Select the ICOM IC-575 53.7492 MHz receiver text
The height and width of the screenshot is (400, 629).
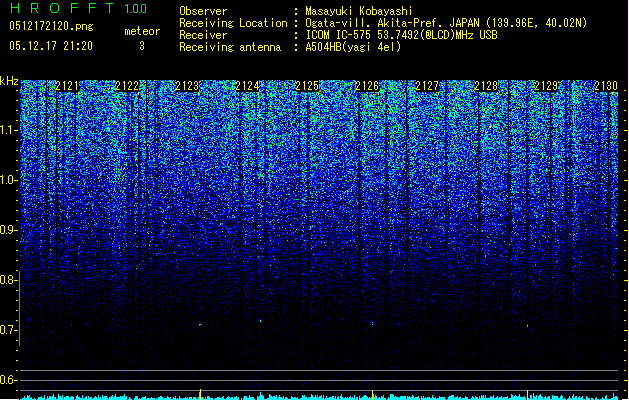402,35
